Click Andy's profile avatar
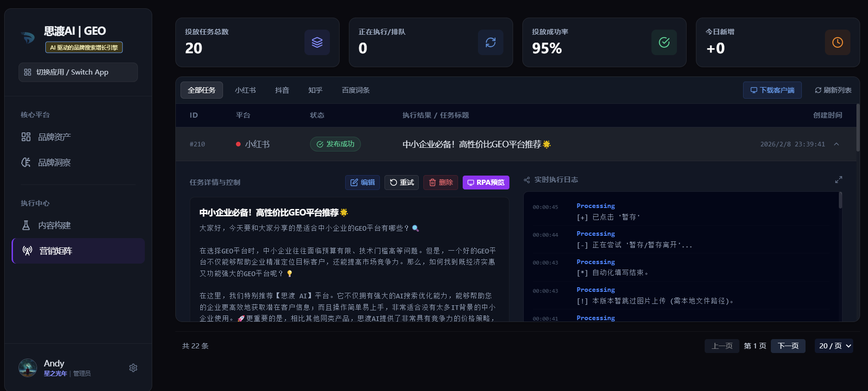The image size is (868, 391). point(28,368)
